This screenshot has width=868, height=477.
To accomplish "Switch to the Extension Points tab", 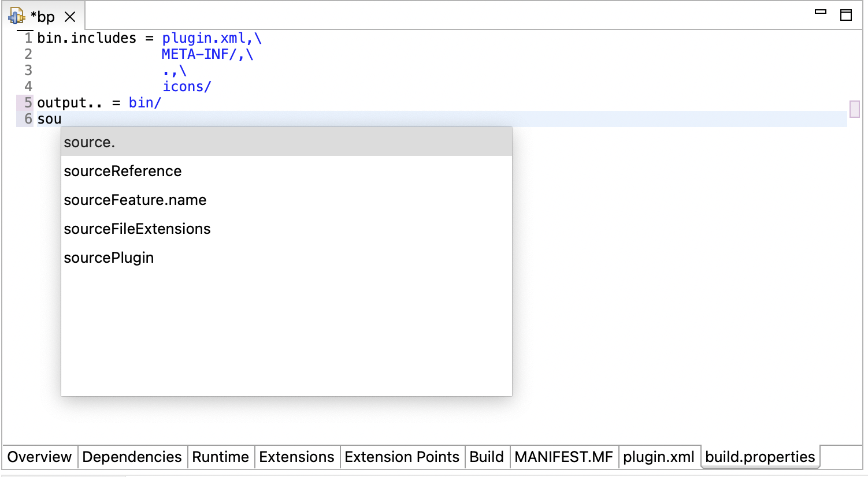I will point(402,457).
